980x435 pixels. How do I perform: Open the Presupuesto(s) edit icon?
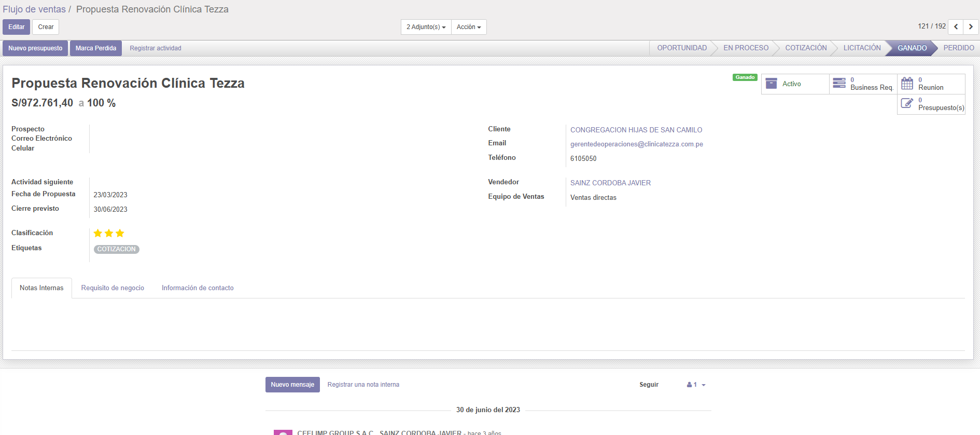(x=907, y=103)
